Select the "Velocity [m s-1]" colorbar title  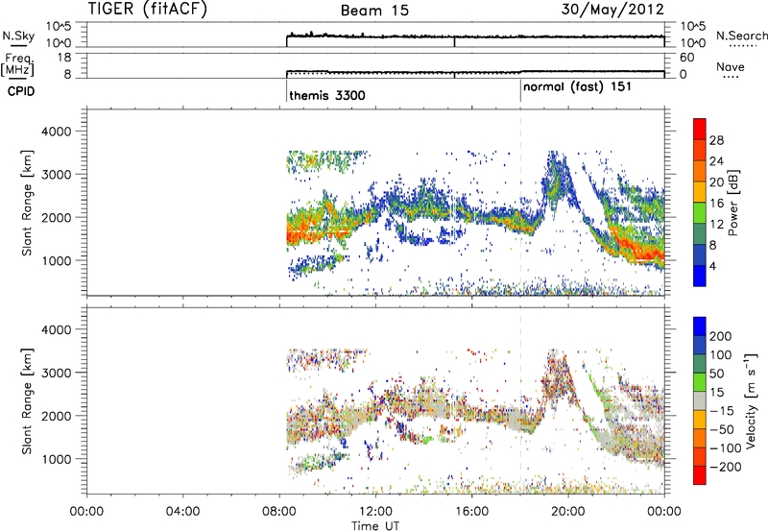pyautogui.click(x=751, y=400)
